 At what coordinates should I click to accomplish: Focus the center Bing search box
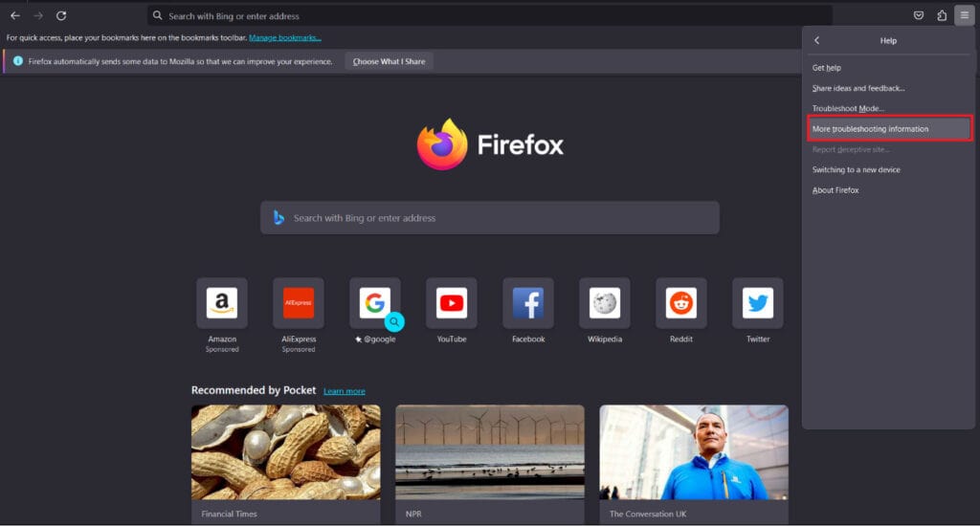(x=490, y=218)
